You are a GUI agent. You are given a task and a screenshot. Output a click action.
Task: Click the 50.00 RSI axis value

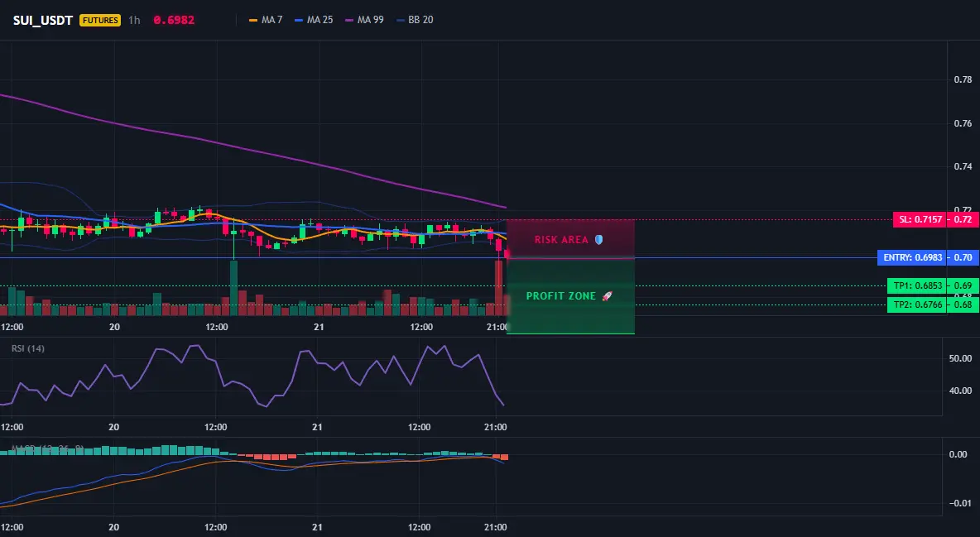click(961, 358)
